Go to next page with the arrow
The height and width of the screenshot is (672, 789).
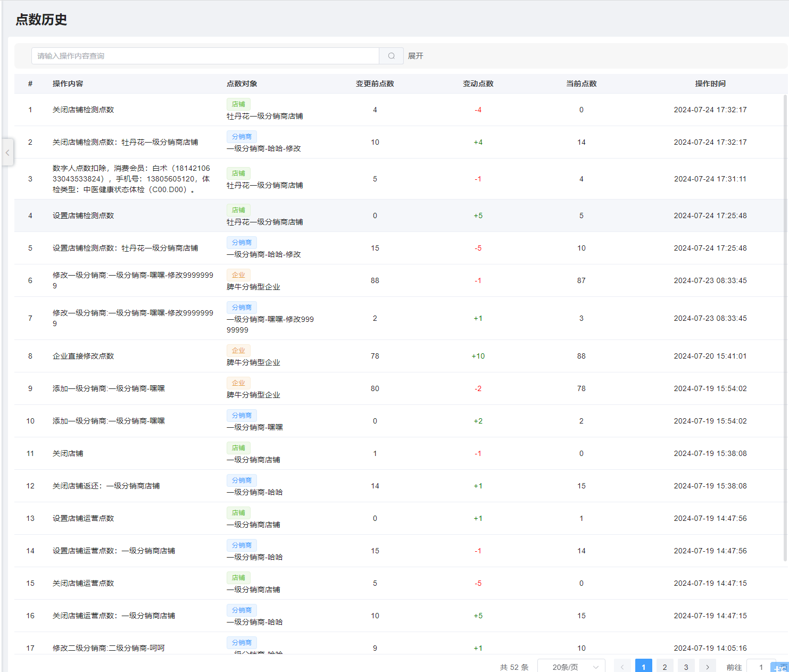pos(707,667)
